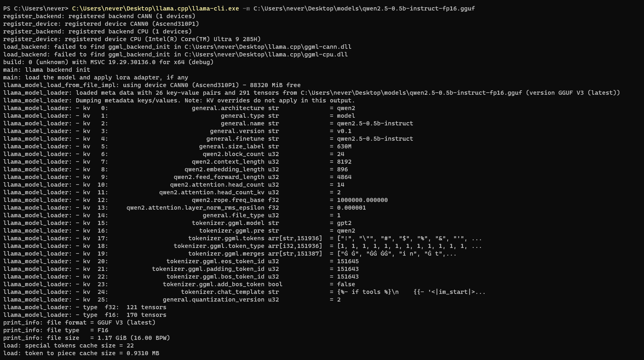The image size is (644, 360).
Task: Click the tokenizer.ggml.tokens array line
Action: pyautogui.click(x=242, y=238)
